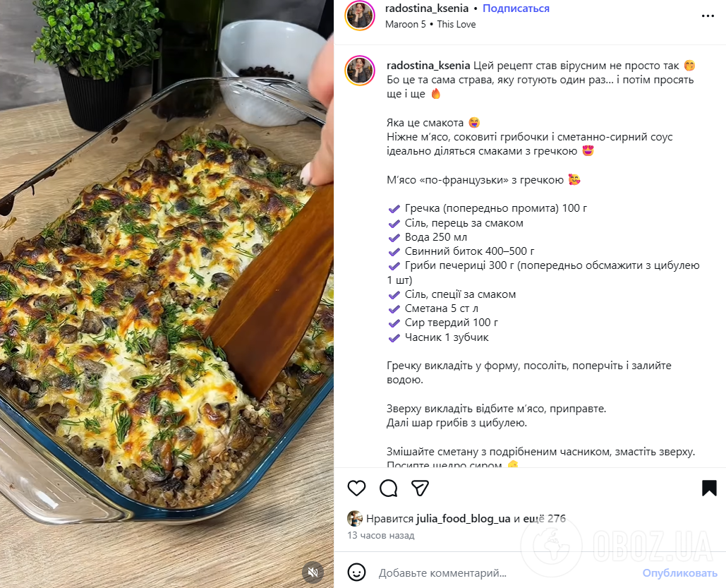Open the three-dots more options menu
The height and width of the screenshot is (588, 726).
708,16
